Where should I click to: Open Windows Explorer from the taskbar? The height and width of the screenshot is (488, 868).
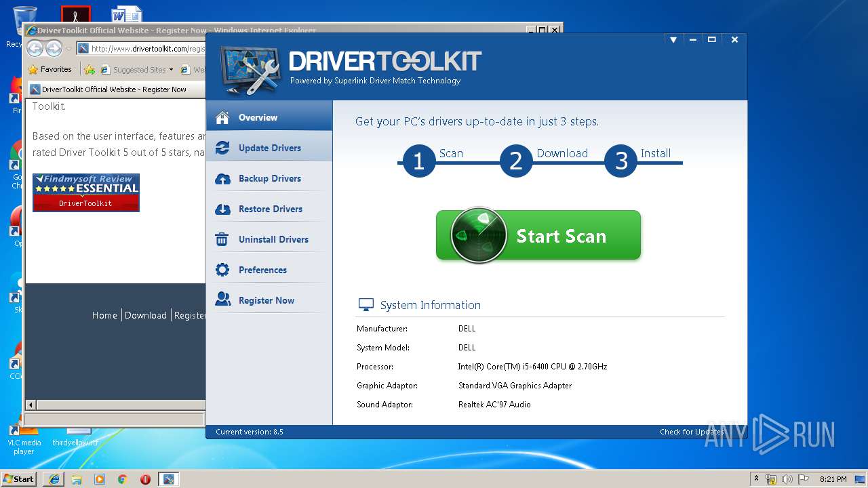click(77, 479)
